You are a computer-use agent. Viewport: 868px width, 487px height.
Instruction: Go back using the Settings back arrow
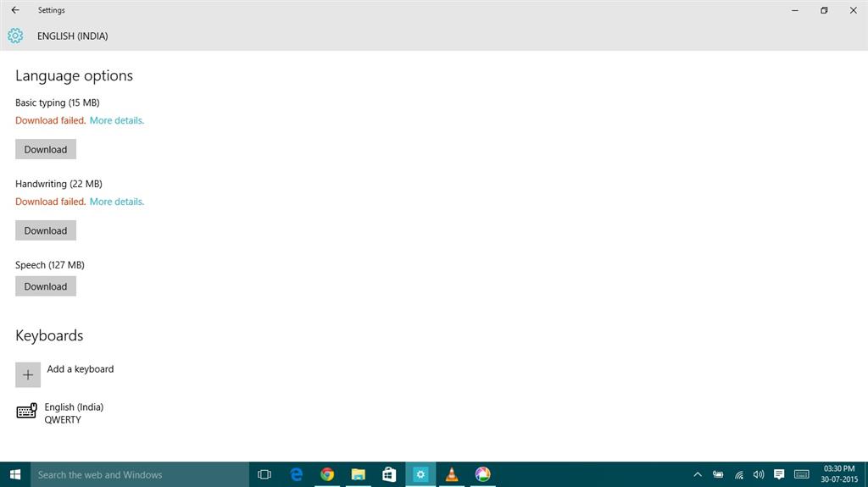tap(15, 10)
